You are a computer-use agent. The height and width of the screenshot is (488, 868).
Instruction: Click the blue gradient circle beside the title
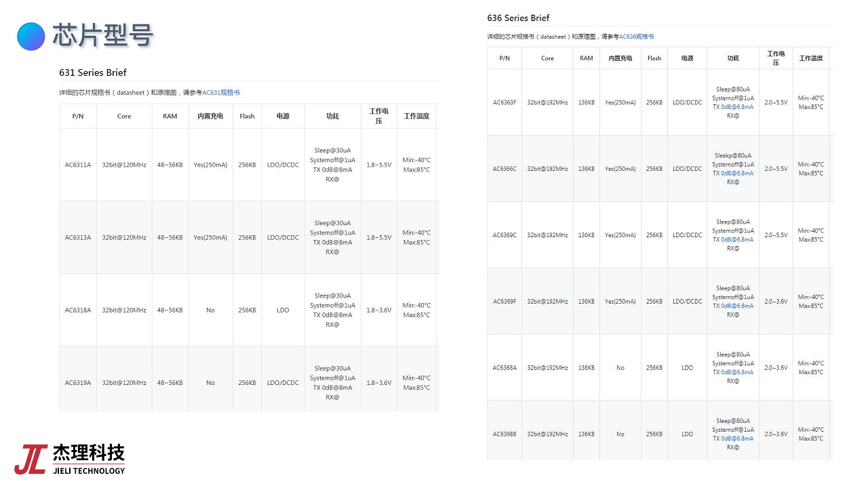click(x=31, y=36)
